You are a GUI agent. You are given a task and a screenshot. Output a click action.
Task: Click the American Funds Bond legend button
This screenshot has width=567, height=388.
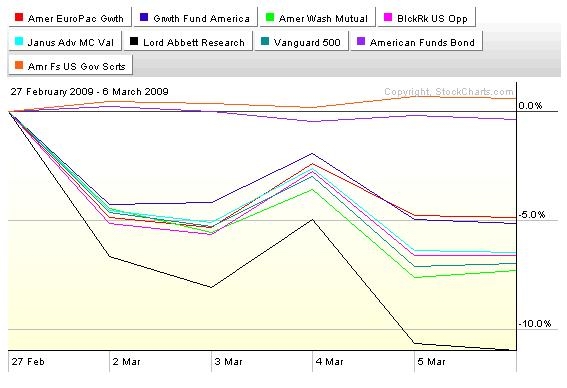point(416,41)
